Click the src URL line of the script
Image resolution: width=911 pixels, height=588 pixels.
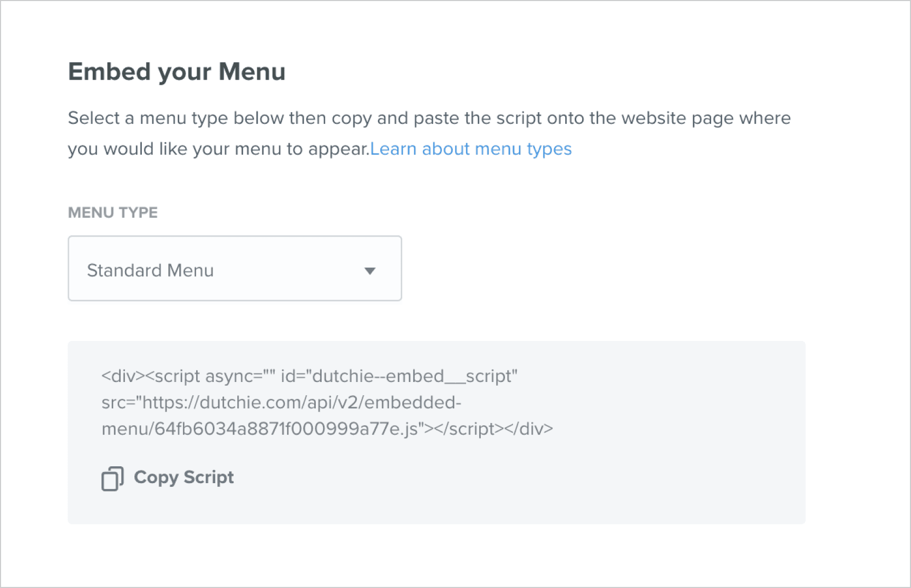[281, 403]
